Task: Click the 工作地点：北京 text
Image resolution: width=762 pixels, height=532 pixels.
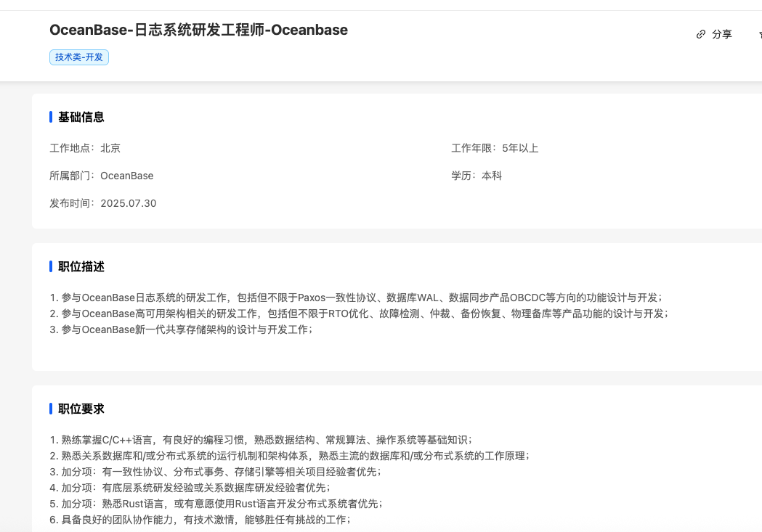Action: click(x=85, y=148)
